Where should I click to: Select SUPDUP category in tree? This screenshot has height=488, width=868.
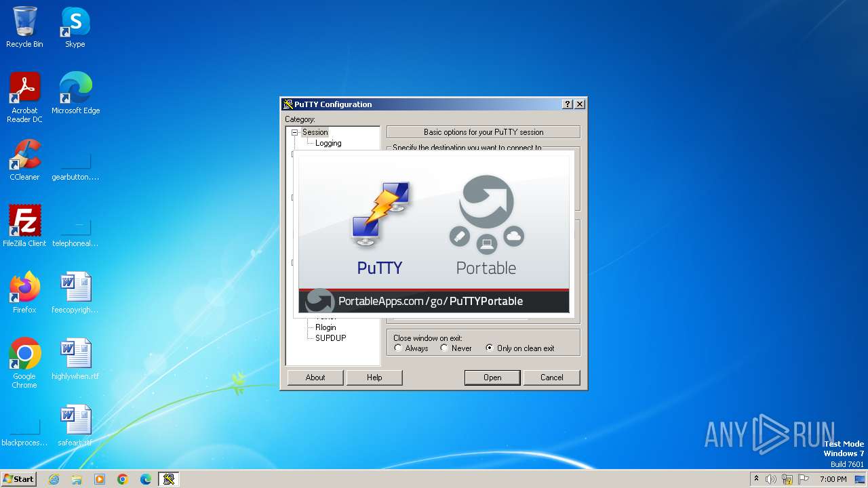point(330,338)
